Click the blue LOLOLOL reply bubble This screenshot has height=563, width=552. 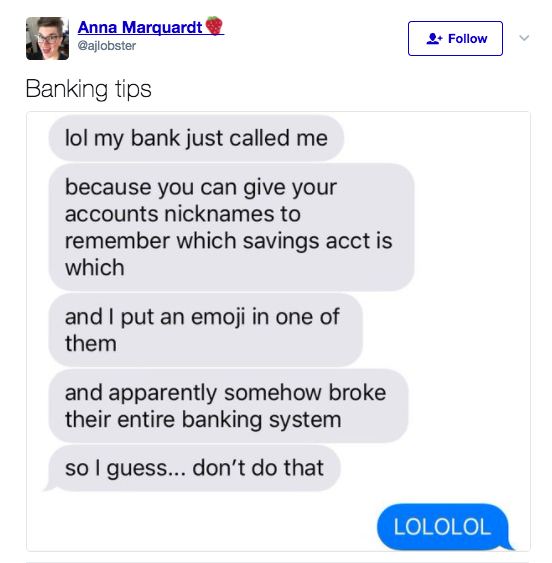tap(442, 527)
